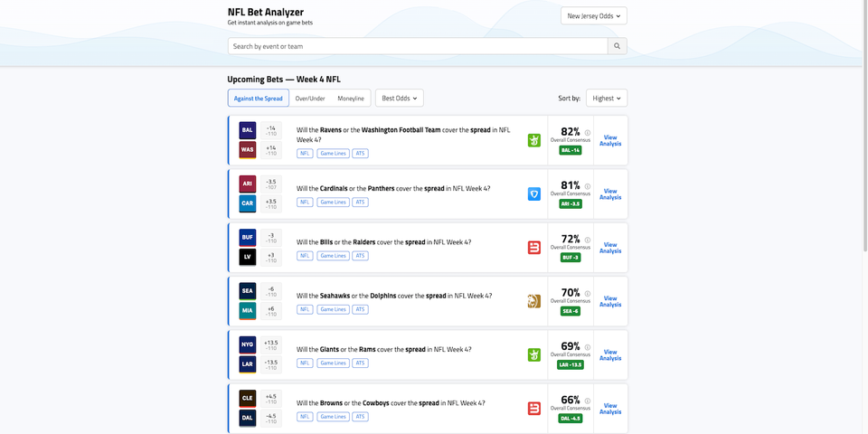Click NFL tag in Ravens-Washington row
This screenshot has width=868, height=434.
click(x=305, y=154)
